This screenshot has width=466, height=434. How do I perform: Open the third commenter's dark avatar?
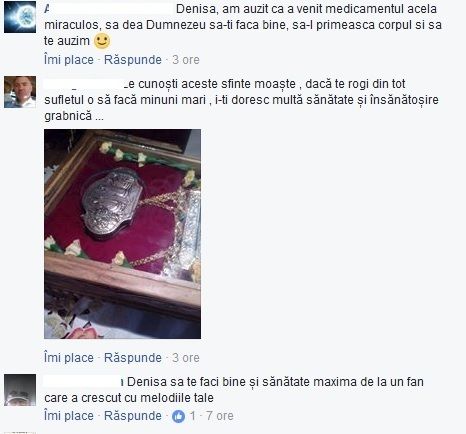click(x=20, y=390)
